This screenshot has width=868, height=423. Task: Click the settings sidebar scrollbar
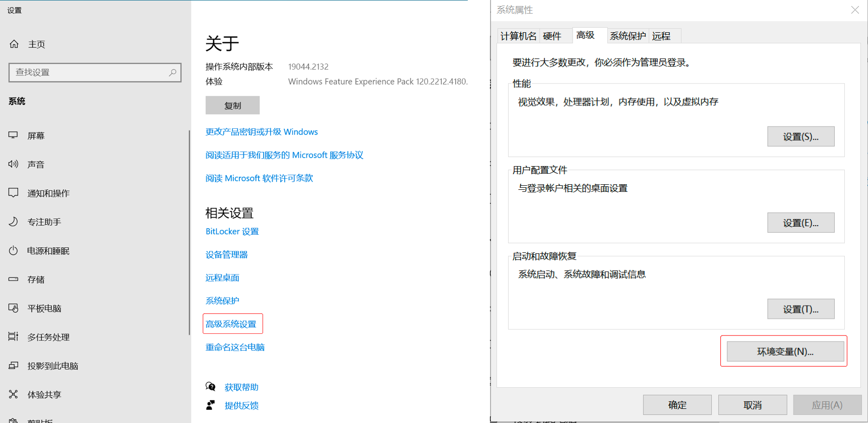tap(190, 232)
